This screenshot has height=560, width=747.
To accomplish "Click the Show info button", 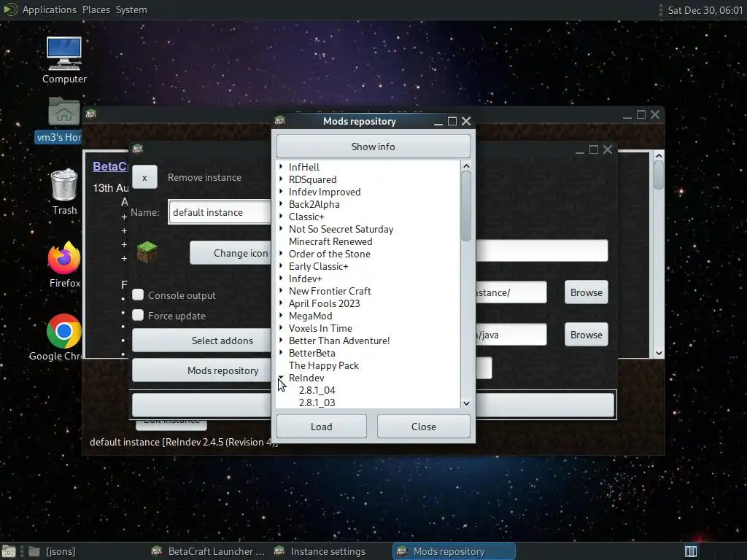I will 373,147.
